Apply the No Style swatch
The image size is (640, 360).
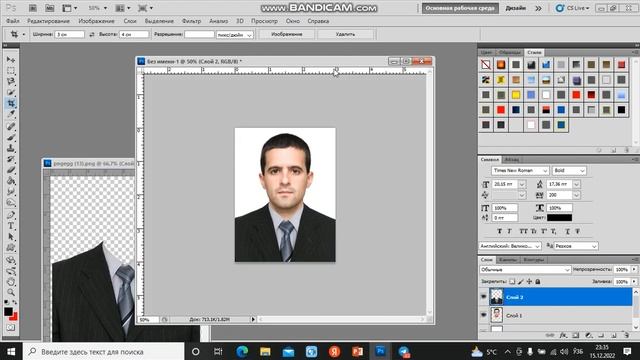[486, 64]
